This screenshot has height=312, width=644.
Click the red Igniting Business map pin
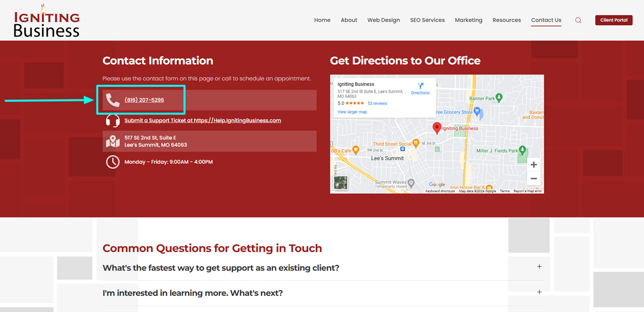(437, 128)
